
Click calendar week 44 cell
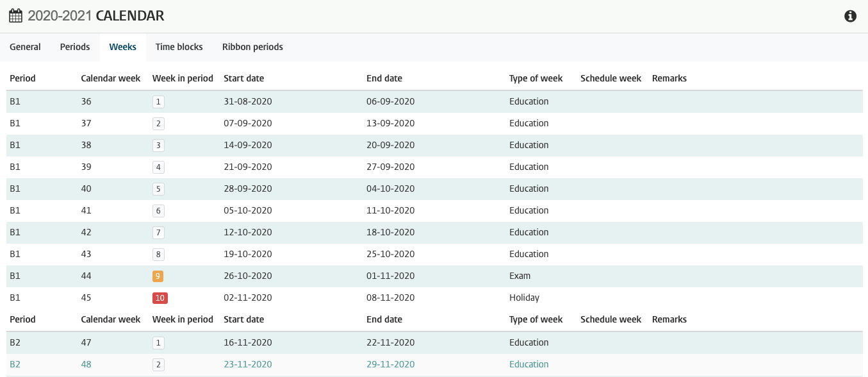pyautogui.click(x=86, y=276)
